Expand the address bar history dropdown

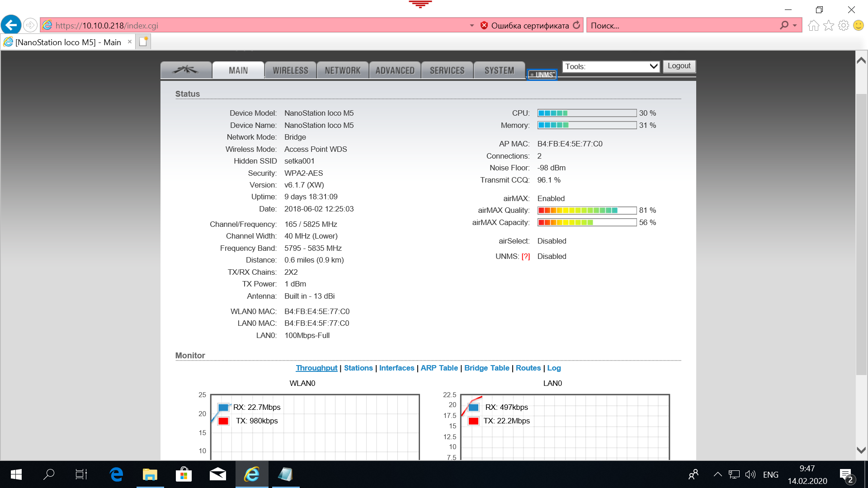pyautogui.click(x=472, y=25)
